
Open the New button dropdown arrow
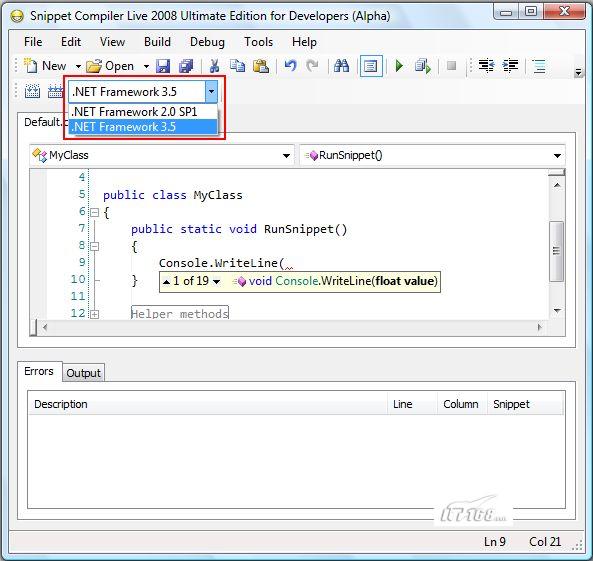78,67
